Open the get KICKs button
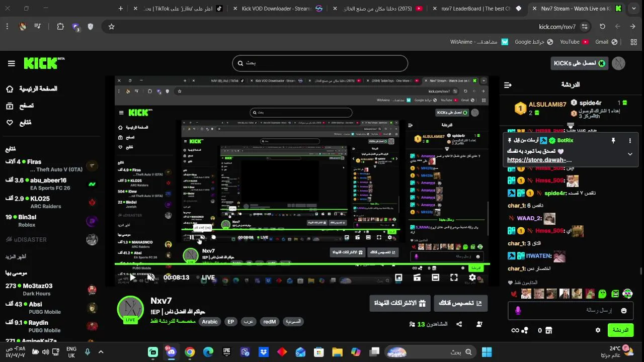The width and height of the screenshot is (644, 362). tap(579, 63)
